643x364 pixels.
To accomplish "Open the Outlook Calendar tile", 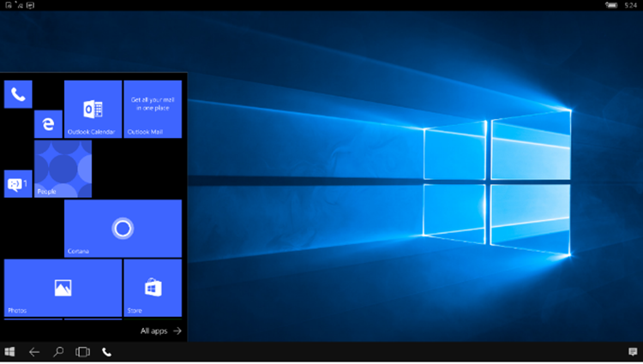I will click(93, 110).
